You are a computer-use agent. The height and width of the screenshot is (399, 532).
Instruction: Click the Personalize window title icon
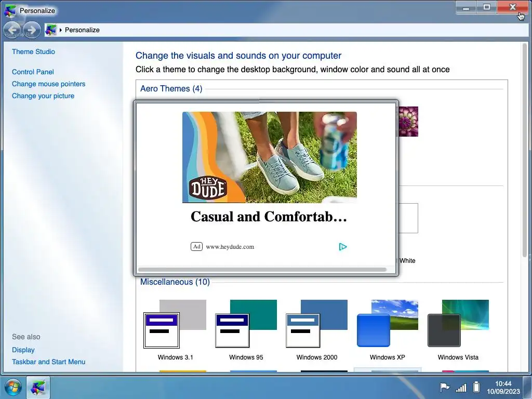tap(10, 10)
